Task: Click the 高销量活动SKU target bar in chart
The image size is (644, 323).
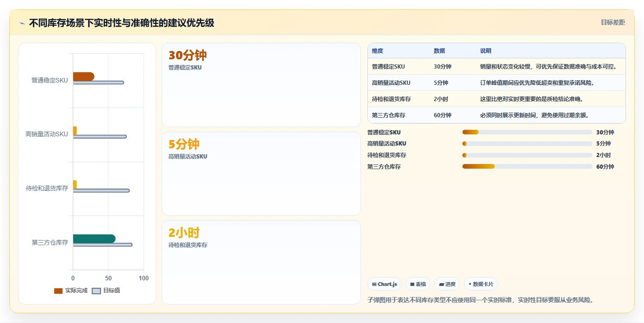Action: click(x=100, y=137)
